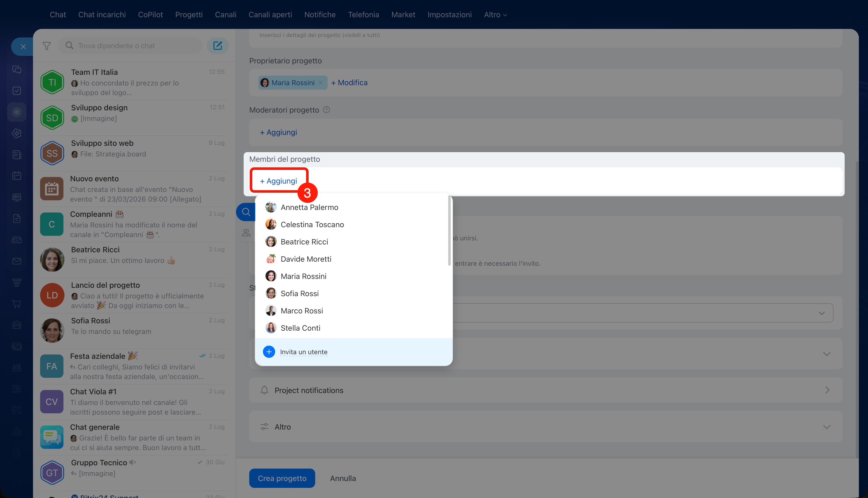Close the panel with the blue X button

pos(23,46)
